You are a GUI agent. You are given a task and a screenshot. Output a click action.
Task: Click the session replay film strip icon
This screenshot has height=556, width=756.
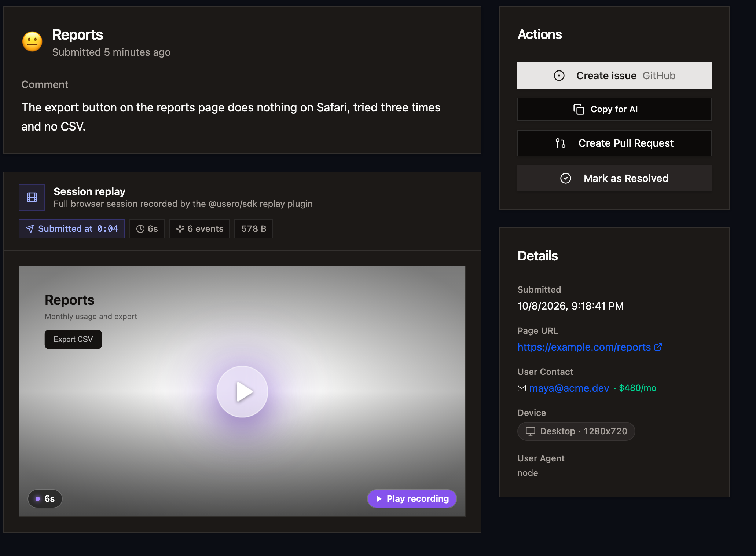[x=32, y=197]
